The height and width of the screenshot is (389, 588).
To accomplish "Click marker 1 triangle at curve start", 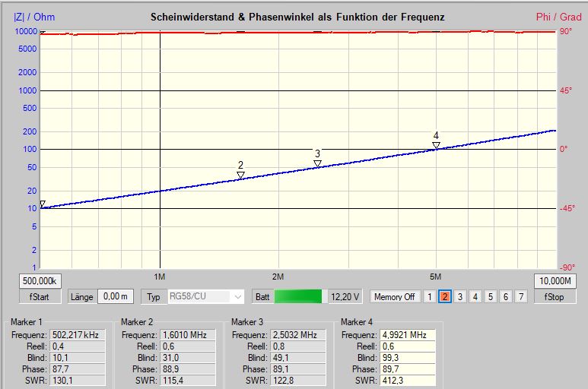I will [43, 204].
